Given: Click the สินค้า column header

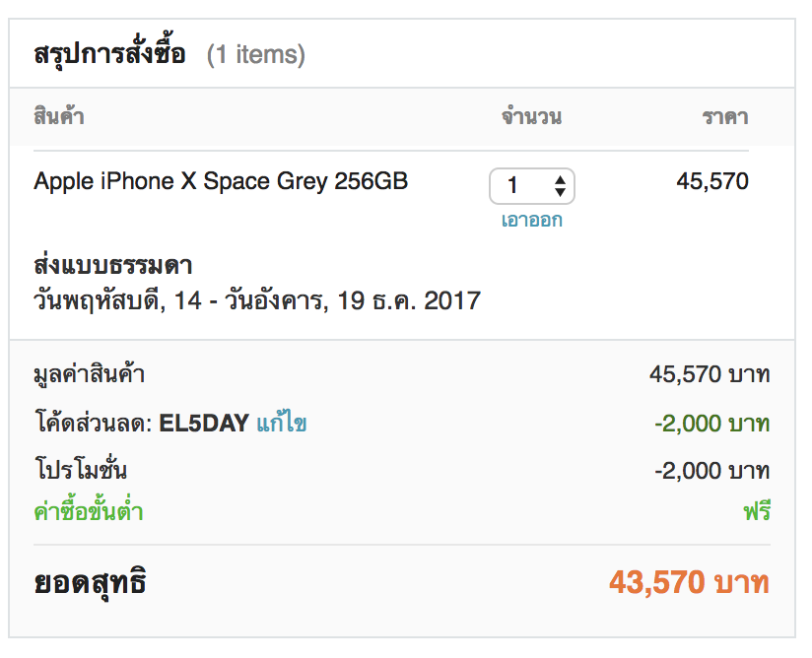Looking at the screenshot, I should 59,117.
